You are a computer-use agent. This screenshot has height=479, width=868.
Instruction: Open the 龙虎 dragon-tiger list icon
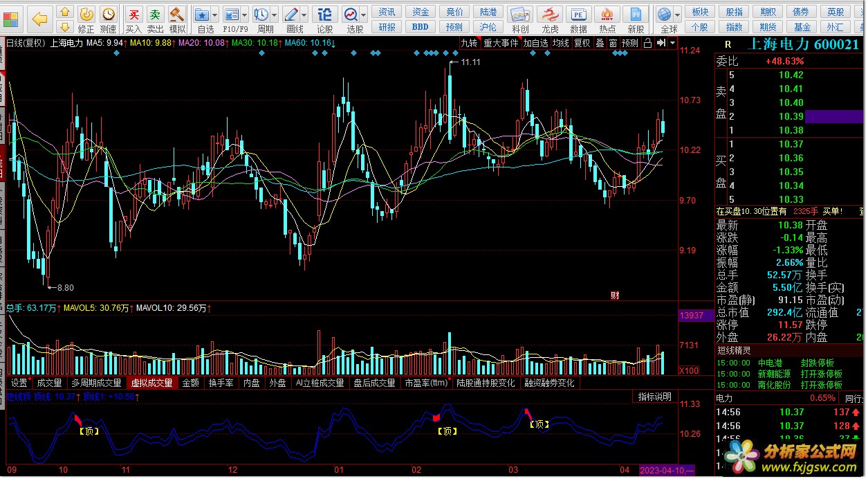click(x=550, y=19)
